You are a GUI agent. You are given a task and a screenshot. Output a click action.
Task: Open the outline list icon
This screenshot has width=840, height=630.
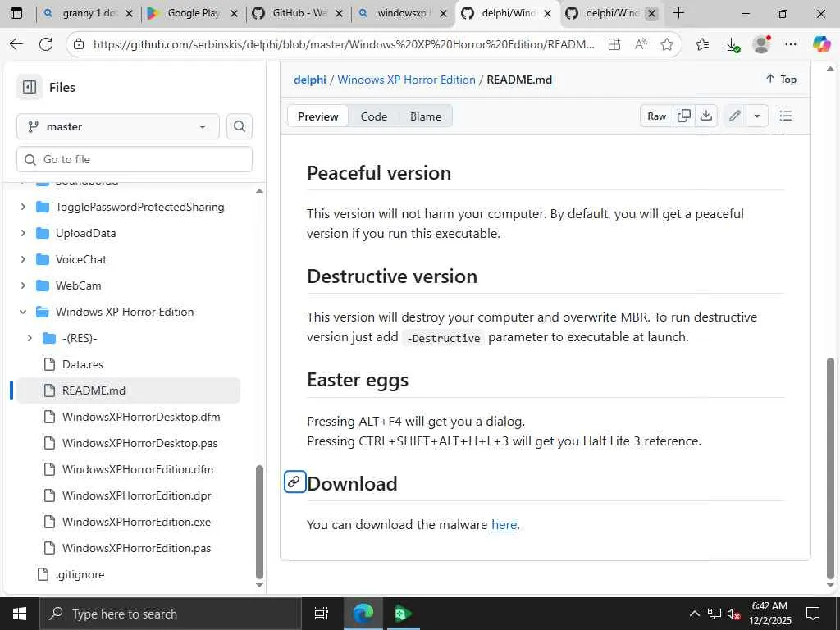[x=785, y=116]
